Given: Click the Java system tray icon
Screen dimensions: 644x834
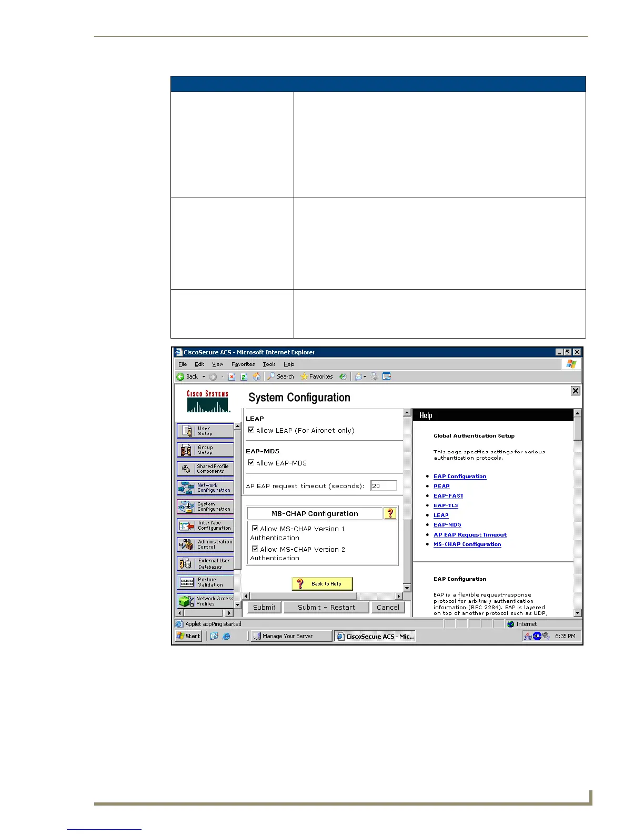Looking at the screenshot, I should (x=527, y=636).
